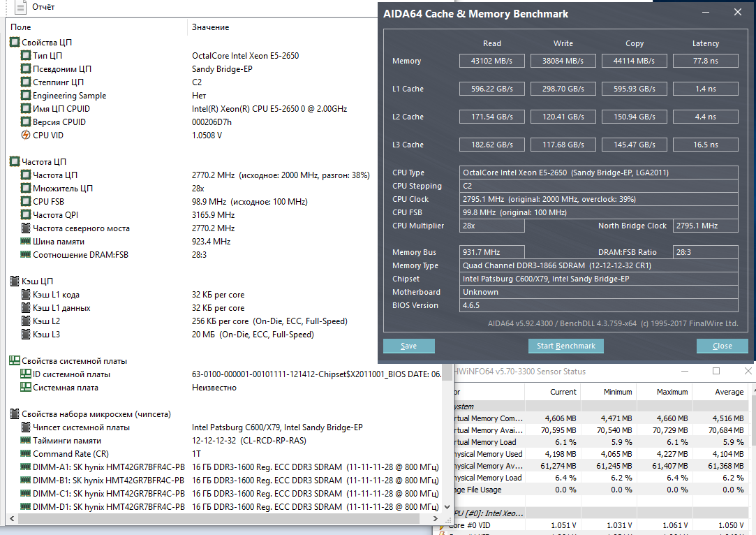Click the Тайминги памяти RAM icon

tap(26, 441)
